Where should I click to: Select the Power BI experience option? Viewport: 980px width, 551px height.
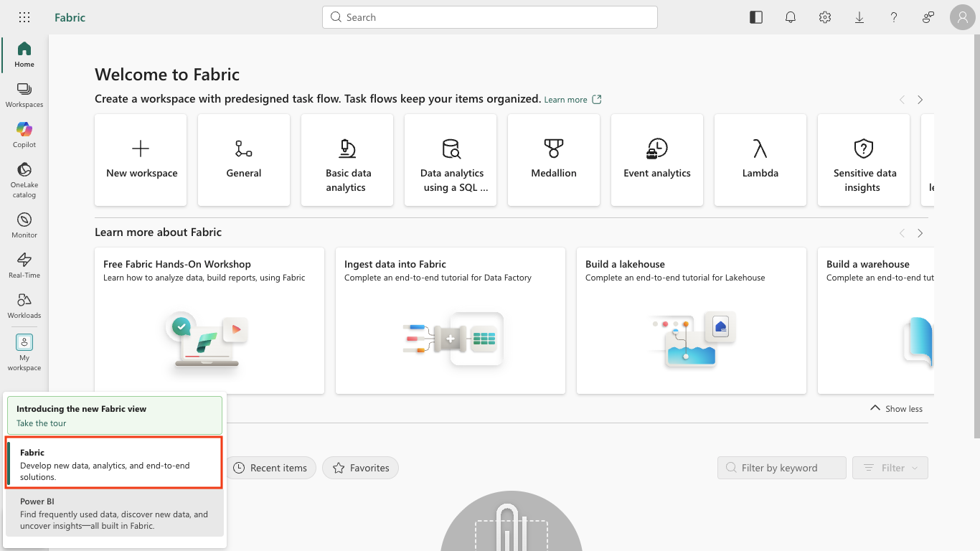click(115, 513)
